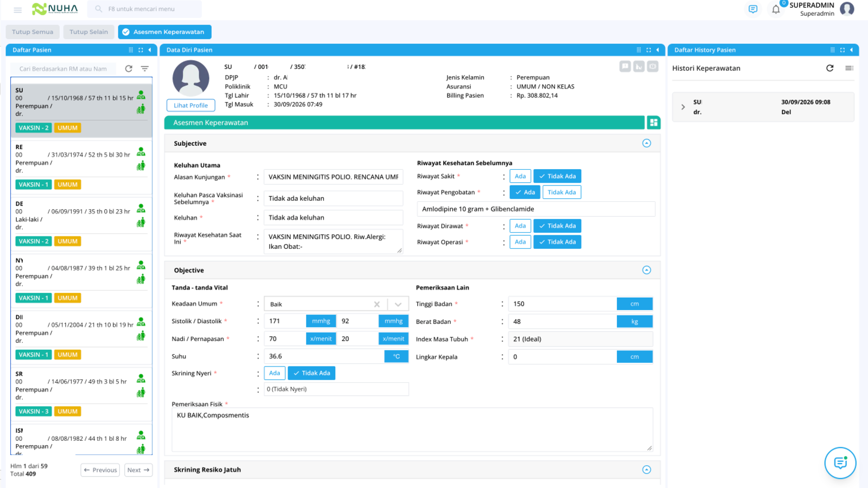The height and width of the screenshot is (488, 868).
Task: Collapse the Data Diri Pasien panel arrow
Action: tap(658, 50)
